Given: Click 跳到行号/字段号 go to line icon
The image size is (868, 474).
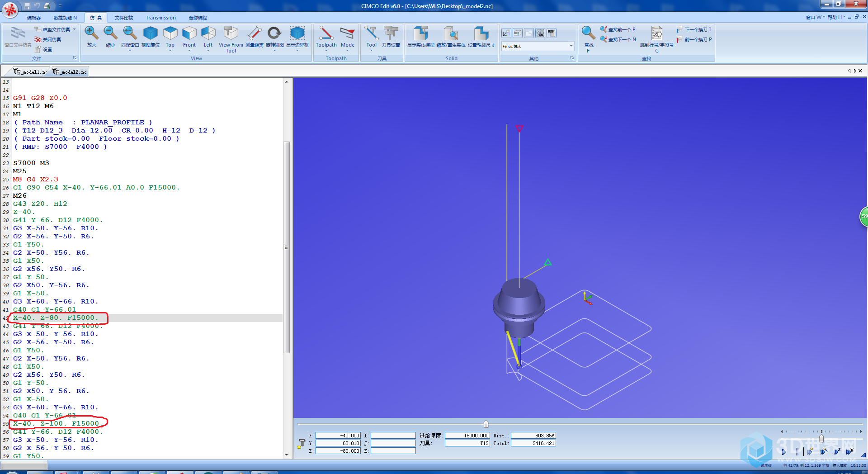Looking at the screenshot, I should (x=657, y=33).
